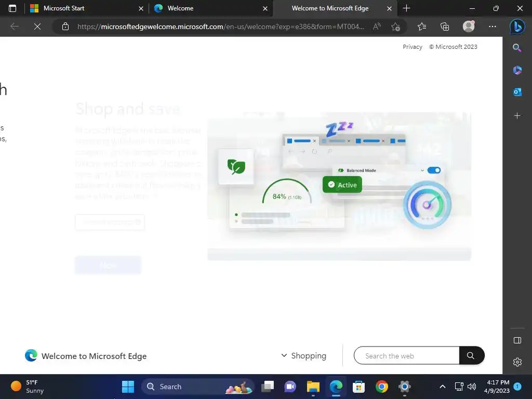Open the Privacy link
532x399 pixels.
click(412, 47)
